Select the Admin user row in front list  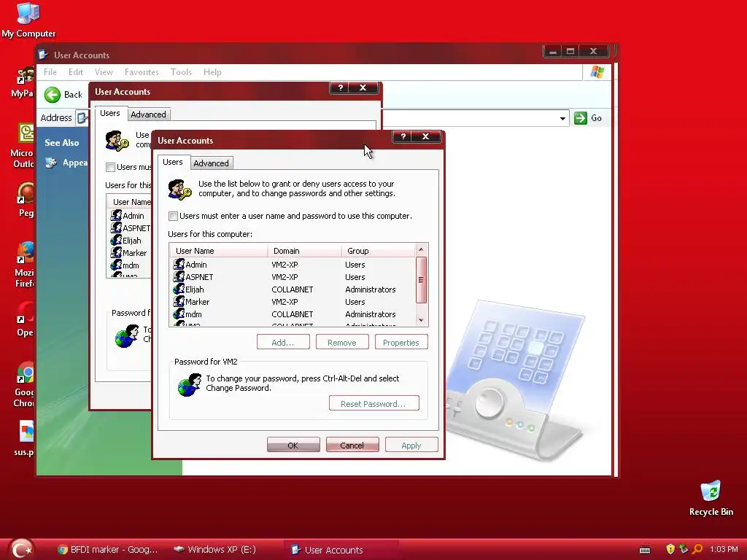click(x=293, y=265)
